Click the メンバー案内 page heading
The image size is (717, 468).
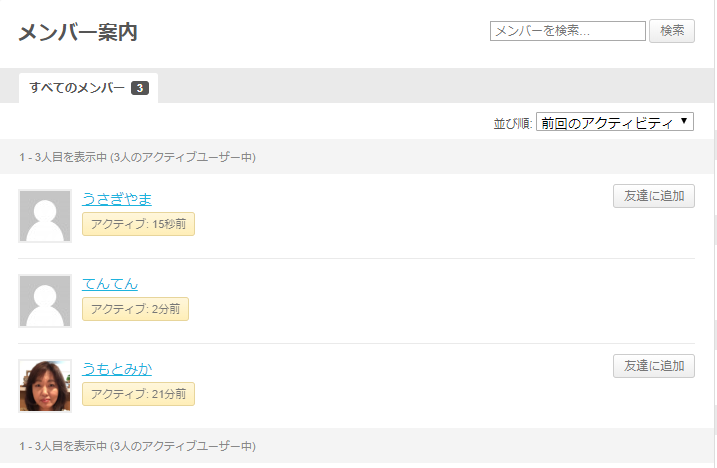point(78,32)
